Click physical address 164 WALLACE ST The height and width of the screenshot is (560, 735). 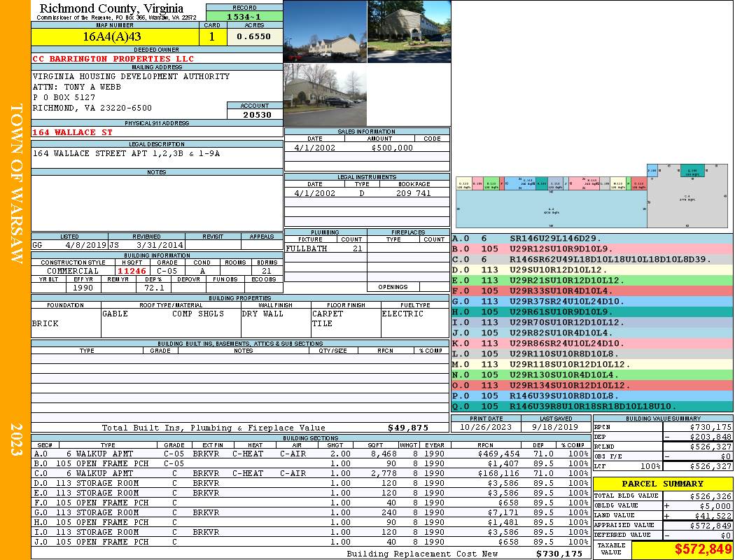pyautogui.click(x=72, y=132)
